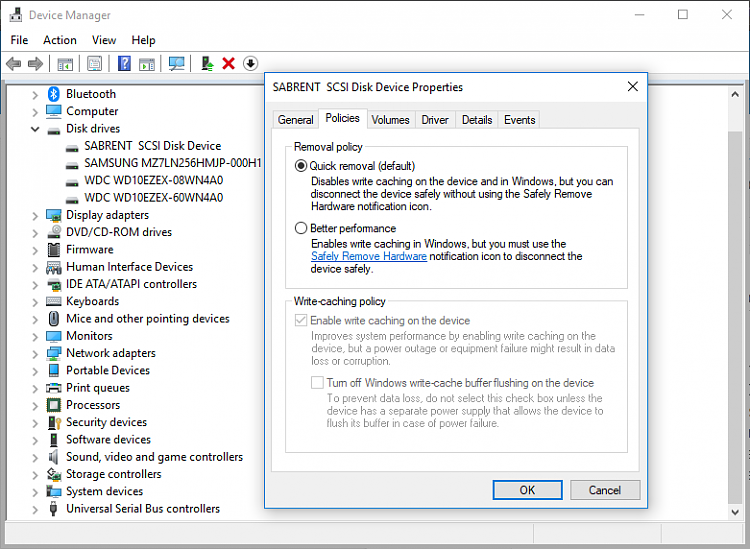Click the Keyboards category icon

pos(54,301)
